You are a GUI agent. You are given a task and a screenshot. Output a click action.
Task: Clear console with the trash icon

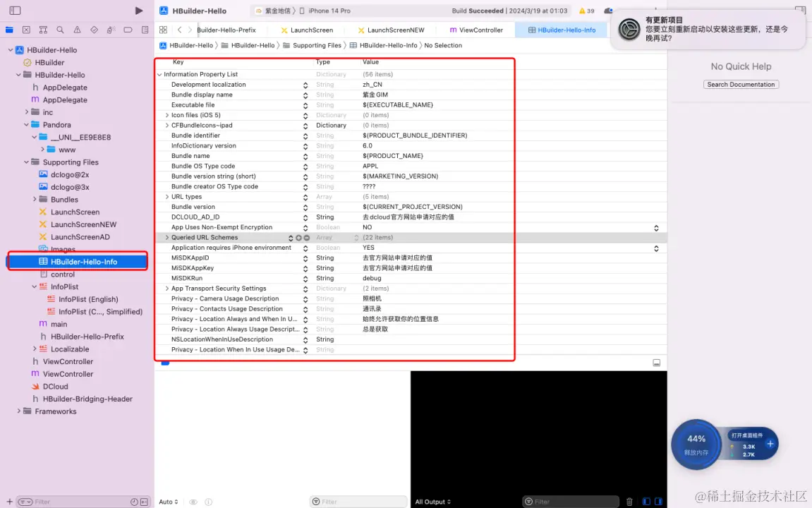click(x=629, y=502)
